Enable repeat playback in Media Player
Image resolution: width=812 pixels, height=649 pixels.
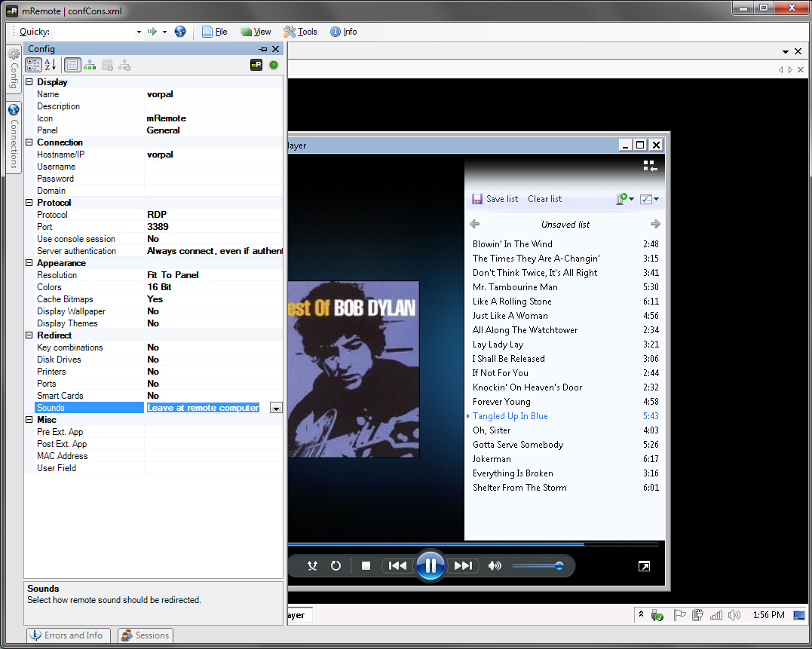click(336, 565)
